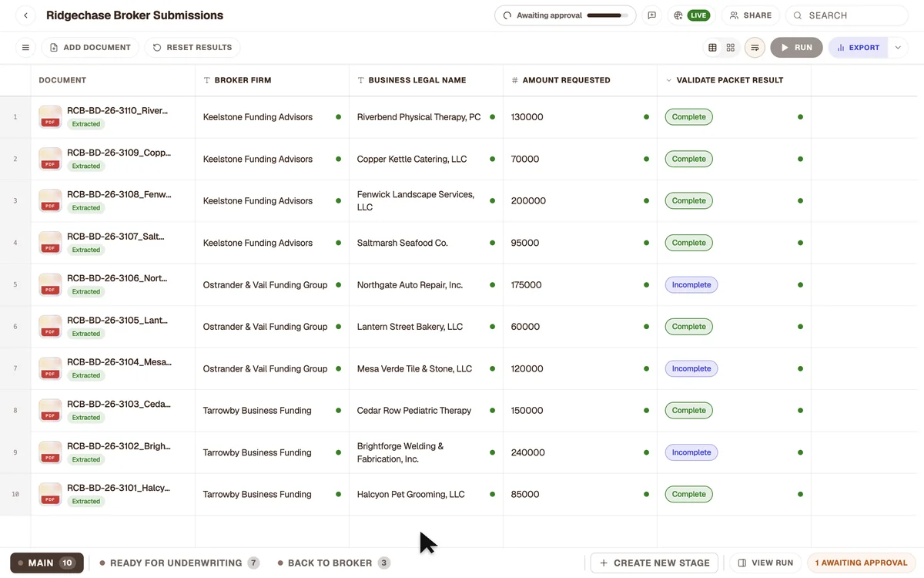Switch to Back to Broker stage
This screenshot has height=578, width=924.
click(334, 563)
